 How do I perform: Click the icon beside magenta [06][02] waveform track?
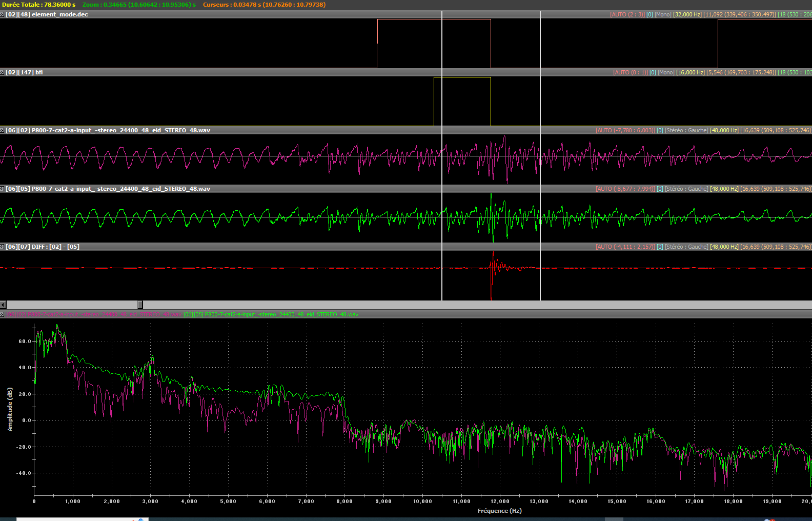2,130
